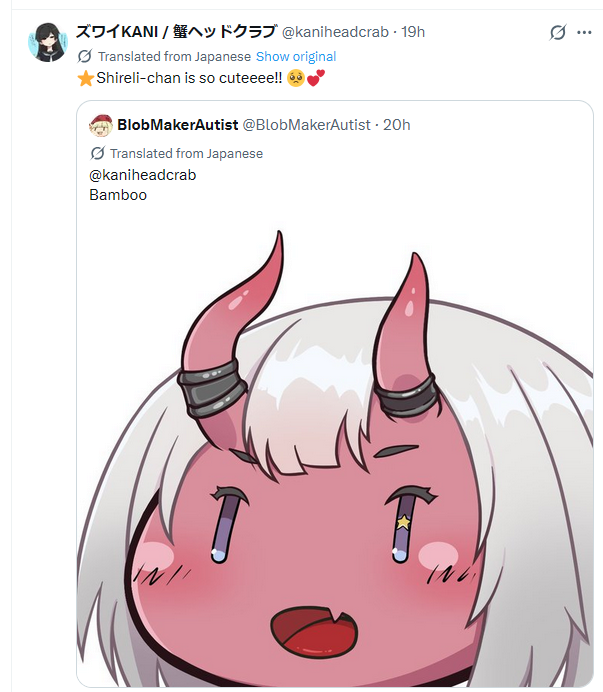Viewport: 603px width, 692px height.
Task: Open the tweet via its 19h timestamp
Action: coord(413,32)
